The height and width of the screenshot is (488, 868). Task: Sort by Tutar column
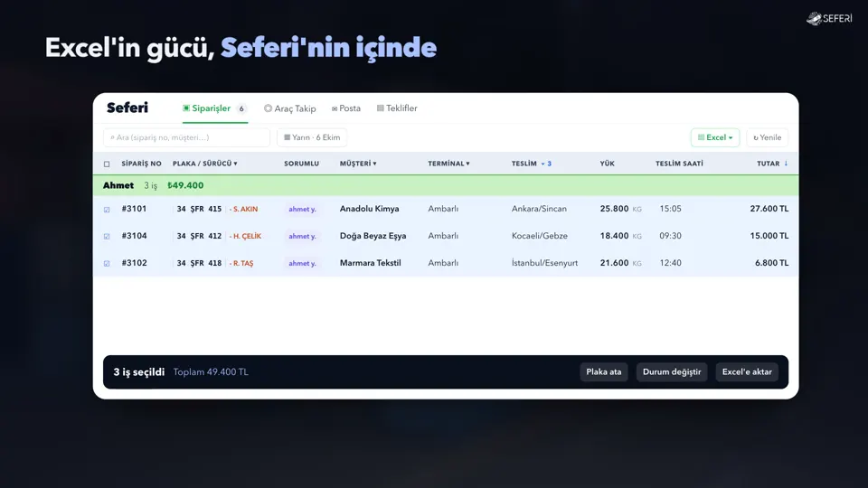pos(772,164)
